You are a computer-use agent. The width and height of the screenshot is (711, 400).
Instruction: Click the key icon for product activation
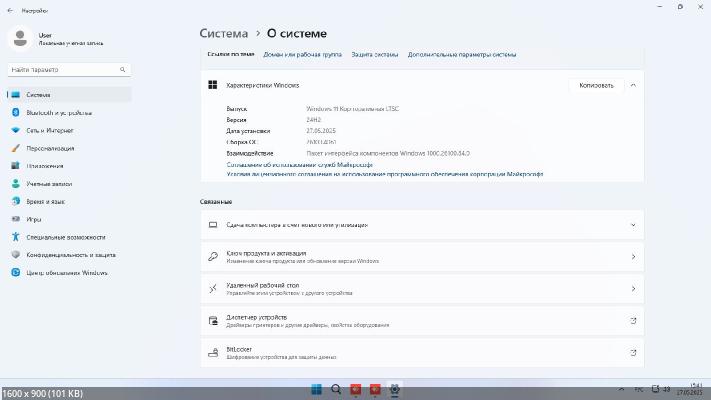click(213, 257)
